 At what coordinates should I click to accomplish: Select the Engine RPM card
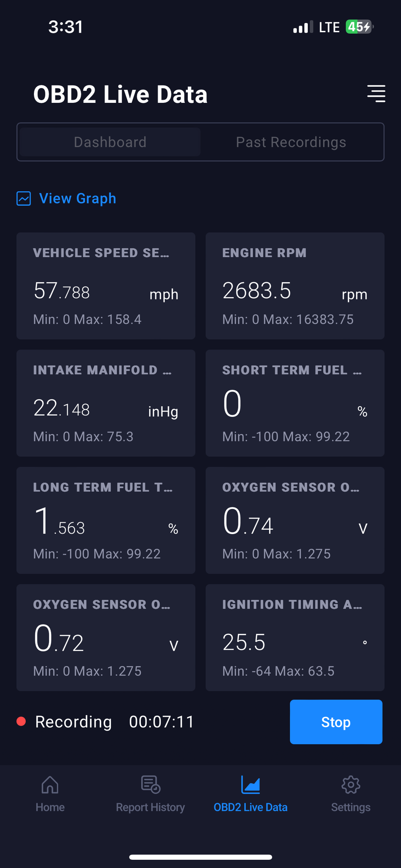click(295, 286)
